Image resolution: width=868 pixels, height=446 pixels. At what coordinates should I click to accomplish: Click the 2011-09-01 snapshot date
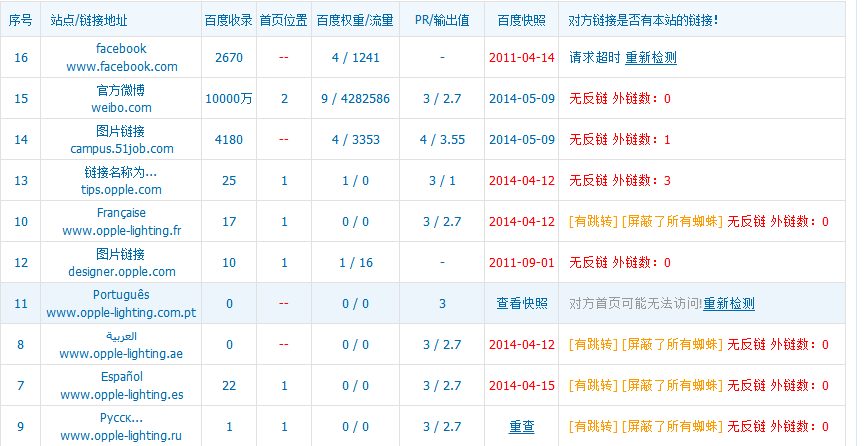tap(521, 263)
